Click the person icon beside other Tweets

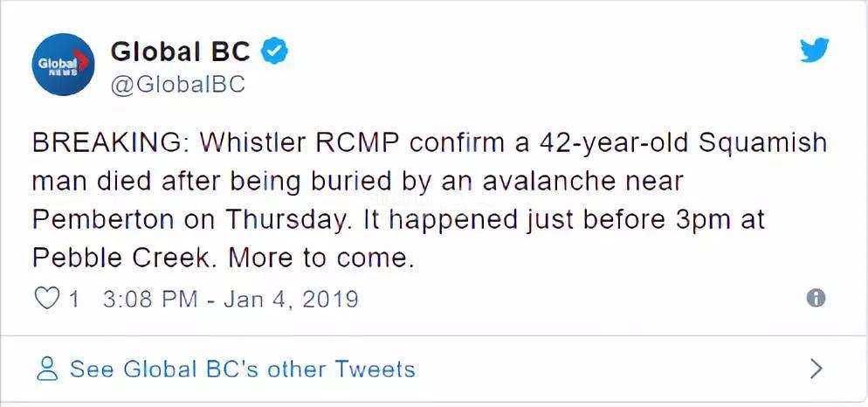point(49,369)
